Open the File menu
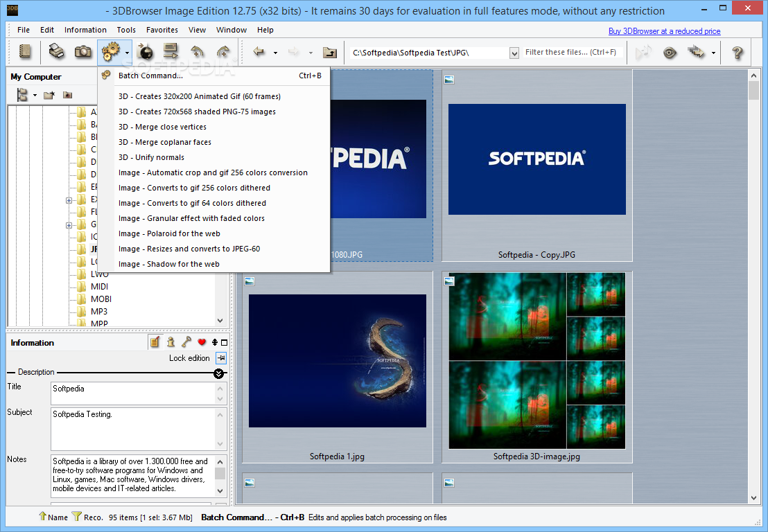The width and height of the screenshot is (768, 532). 24,30
